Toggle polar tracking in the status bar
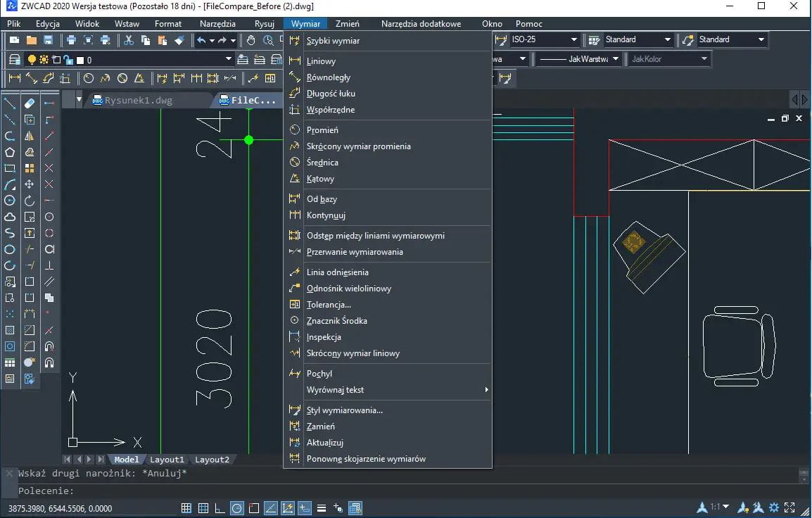Viewport: 812px width, 518px height. [237, 508]
